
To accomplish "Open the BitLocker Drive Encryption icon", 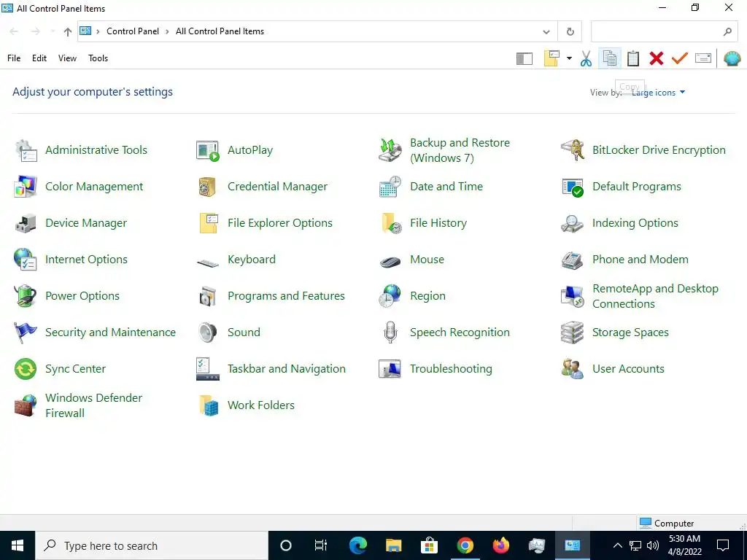I will pyautogui.click(x=572, y=150).
